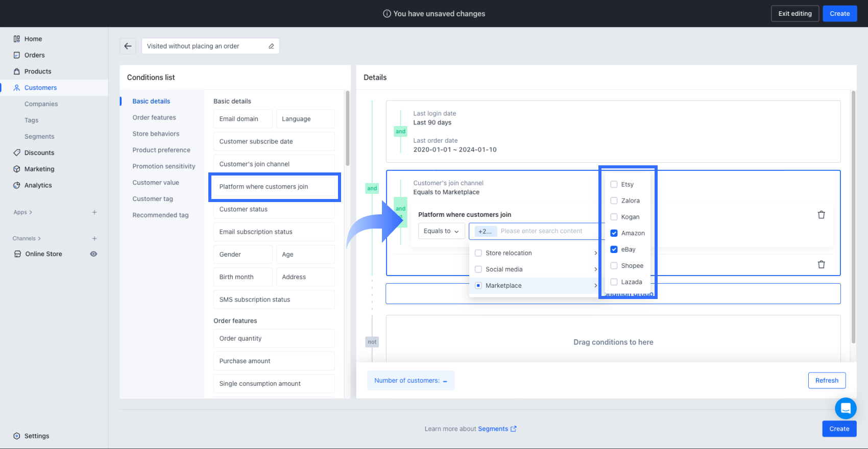Expand the Store relocation submenu arrow
Image resolution: width=868 pixels, height=449 pixels.
coord(595,253)
